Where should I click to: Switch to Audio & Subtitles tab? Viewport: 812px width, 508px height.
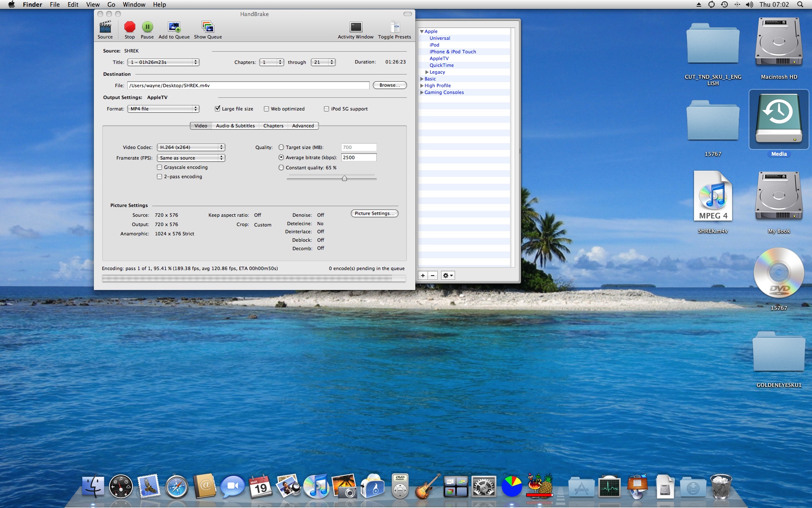pos(235,126)
